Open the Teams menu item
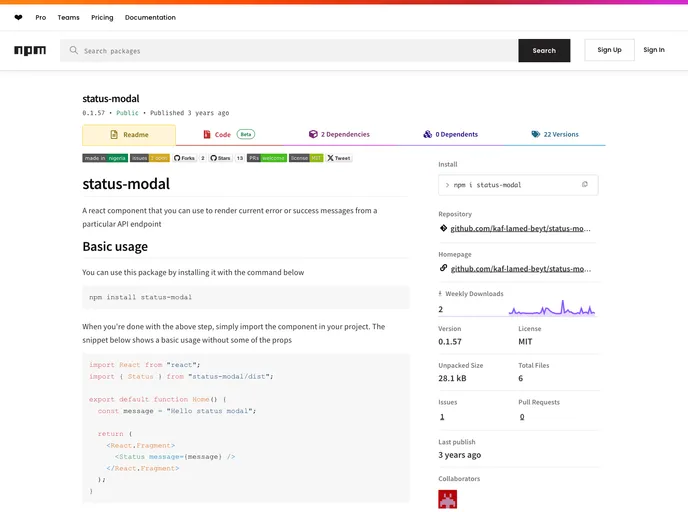 pyautogui.click(x=68, y=18)
